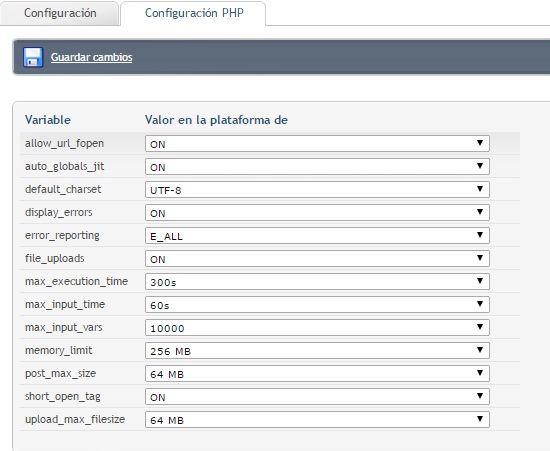550x451 pixels.
Task: Expand the default_charset UTF-8 dropdown
Action: point(317,189)
